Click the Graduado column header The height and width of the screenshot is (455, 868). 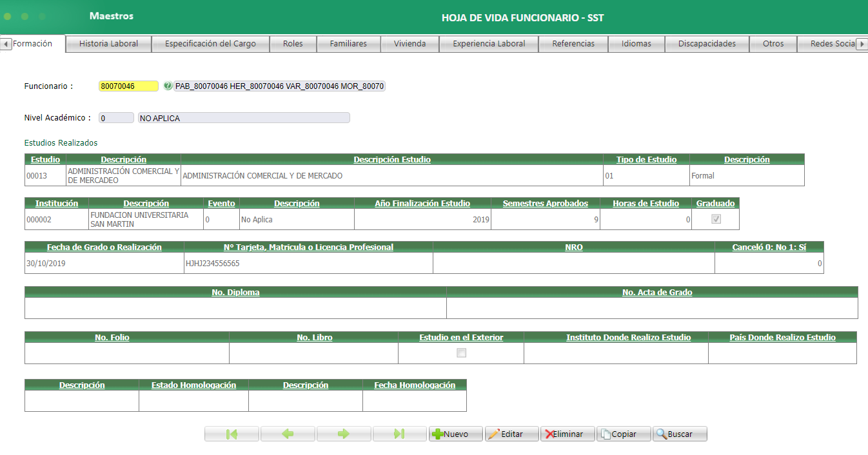(715, 203)
